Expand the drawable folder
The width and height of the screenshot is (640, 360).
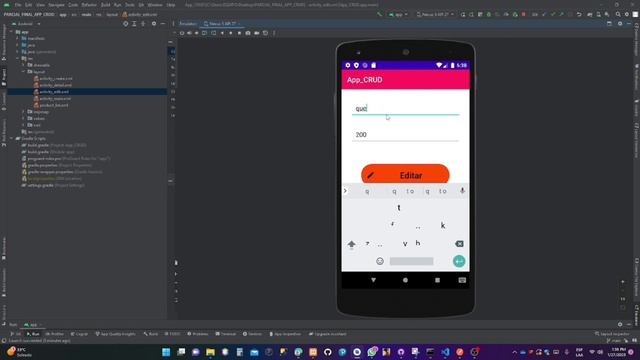coord(23,65)
